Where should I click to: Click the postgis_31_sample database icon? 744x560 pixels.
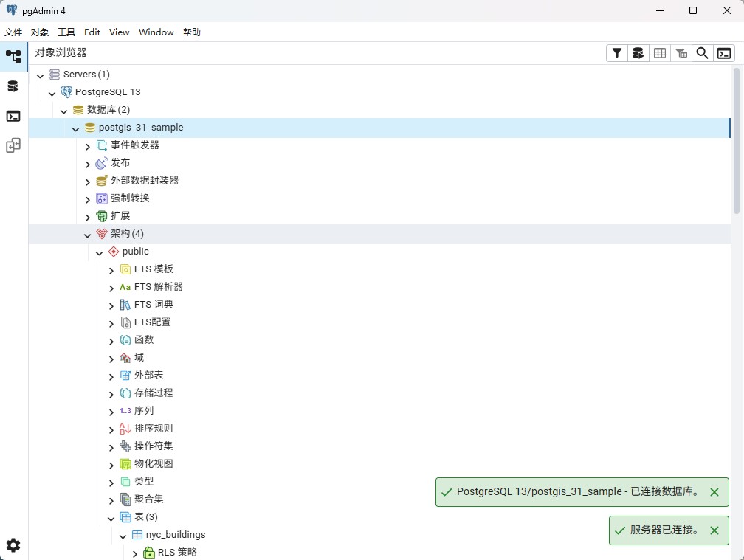[x=90, y=128]
